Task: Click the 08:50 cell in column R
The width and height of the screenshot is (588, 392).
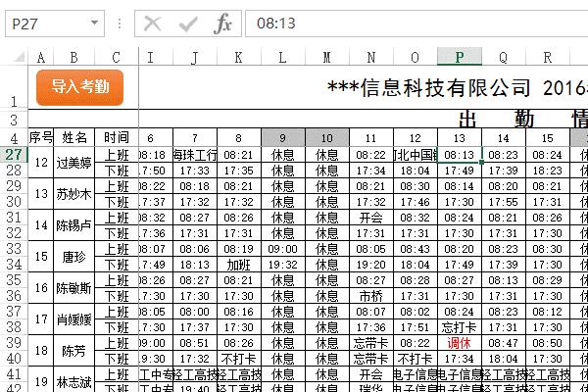Action: click(x=547, y=343)
